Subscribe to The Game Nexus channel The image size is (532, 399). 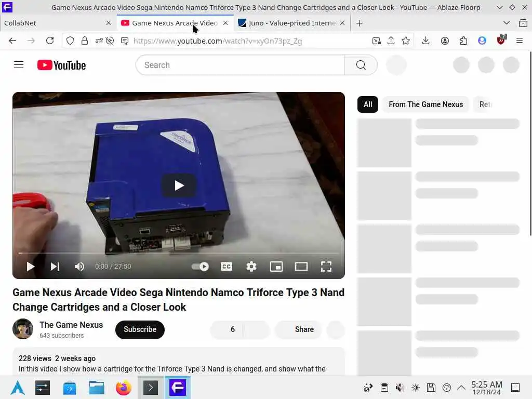140,329
